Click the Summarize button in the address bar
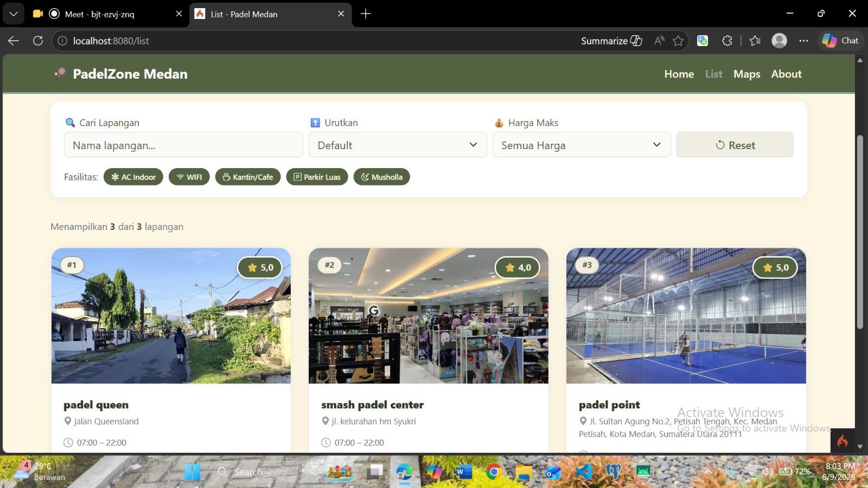The height and width of the screenshot is (488, 868). coord(611,41)
